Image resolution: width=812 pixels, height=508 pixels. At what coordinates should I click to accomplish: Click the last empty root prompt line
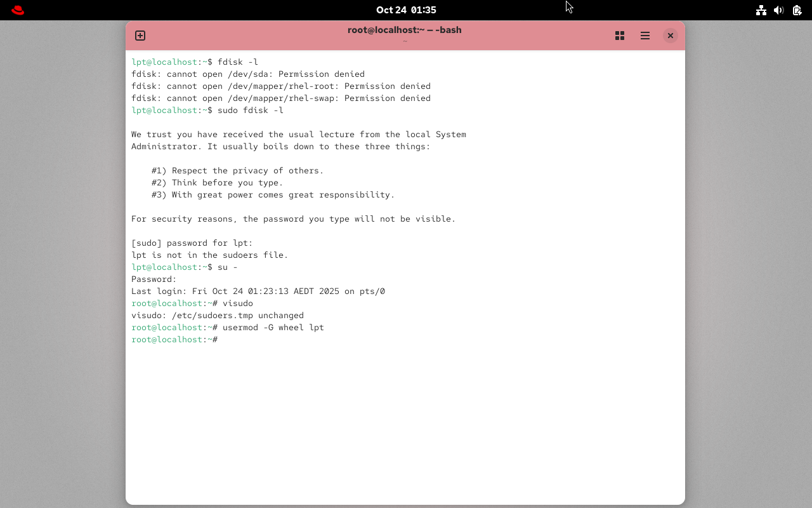tap(174, 340)
